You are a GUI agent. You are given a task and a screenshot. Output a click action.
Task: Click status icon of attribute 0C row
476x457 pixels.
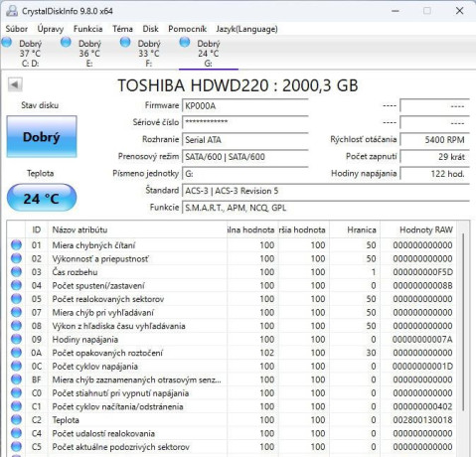[x=16, y=366]
